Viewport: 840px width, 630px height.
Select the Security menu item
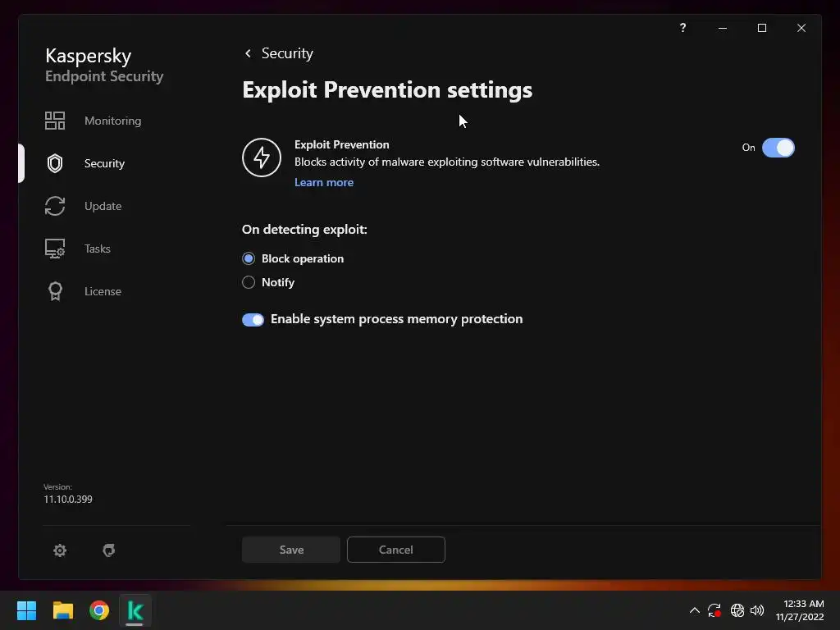pos(104,163)
